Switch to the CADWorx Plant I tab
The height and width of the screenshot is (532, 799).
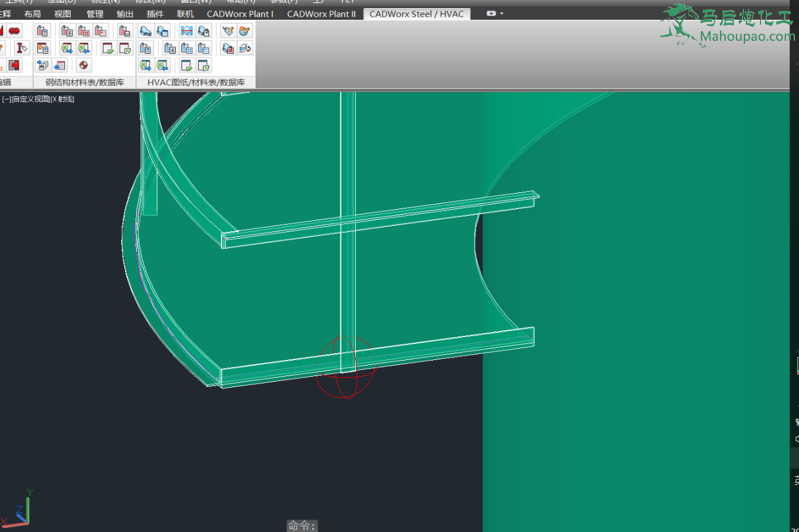tap(240, 14)
